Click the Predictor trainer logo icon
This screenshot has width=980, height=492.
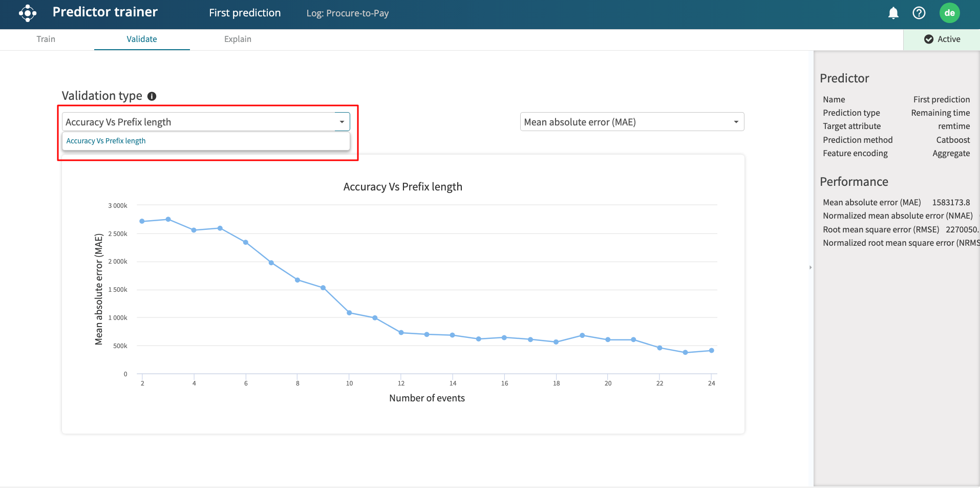[x=28, y=13]
